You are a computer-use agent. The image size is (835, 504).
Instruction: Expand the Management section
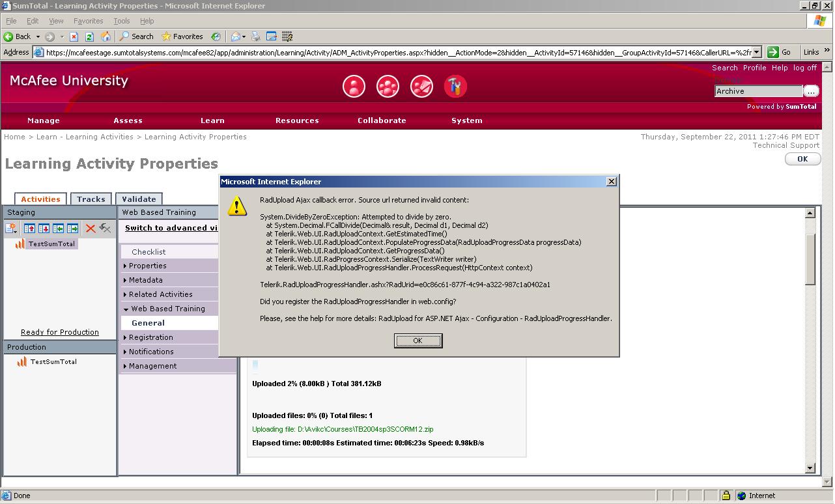click(125, 366)
